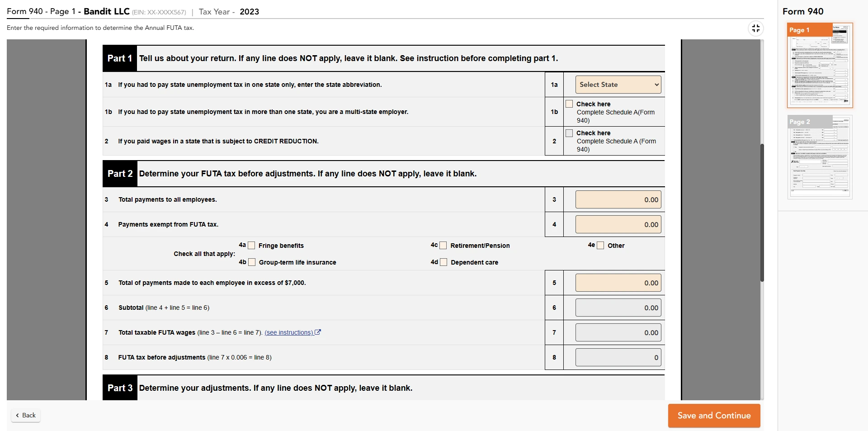The image size is (868, 431).
Task: Click the line 8 FUTA tax field
Action: pyautogui.click(x=618, y=358)
